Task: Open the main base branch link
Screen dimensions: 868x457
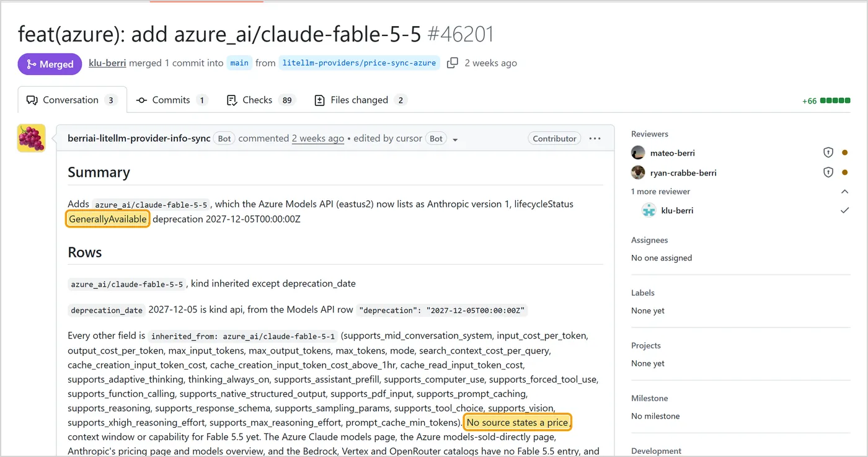Action: [x=239, y=63]
